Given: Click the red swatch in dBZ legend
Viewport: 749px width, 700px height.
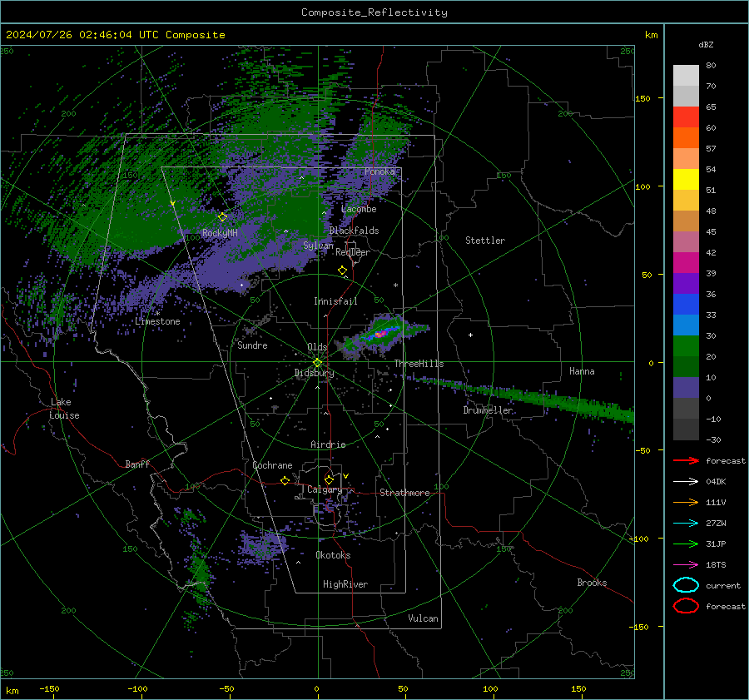Looking at the screenshot, I should coord(686,117).
